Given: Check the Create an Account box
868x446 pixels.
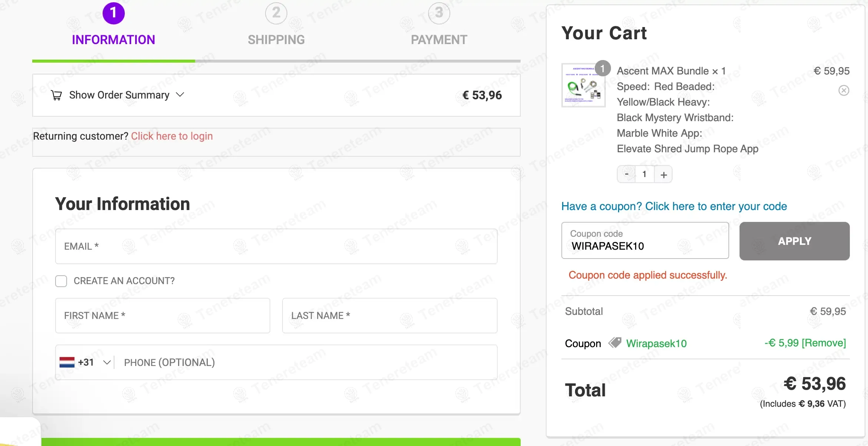Looking at the screenshot, I should 61,281.
